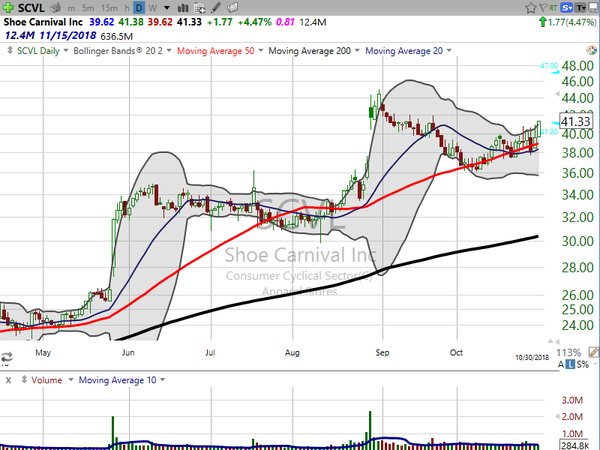Click the Shoe Carnival Inc company name
600x450 pixels.
tap(43, 22)
